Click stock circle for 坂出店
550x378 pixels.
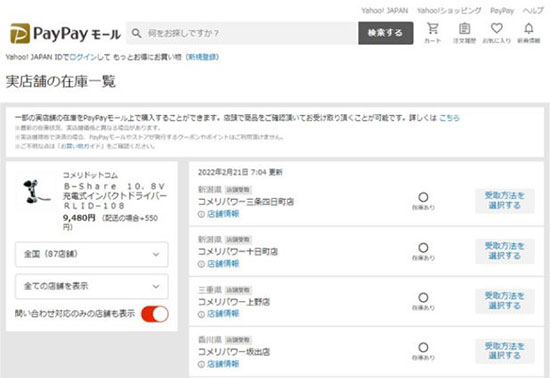tap(423, 347)
